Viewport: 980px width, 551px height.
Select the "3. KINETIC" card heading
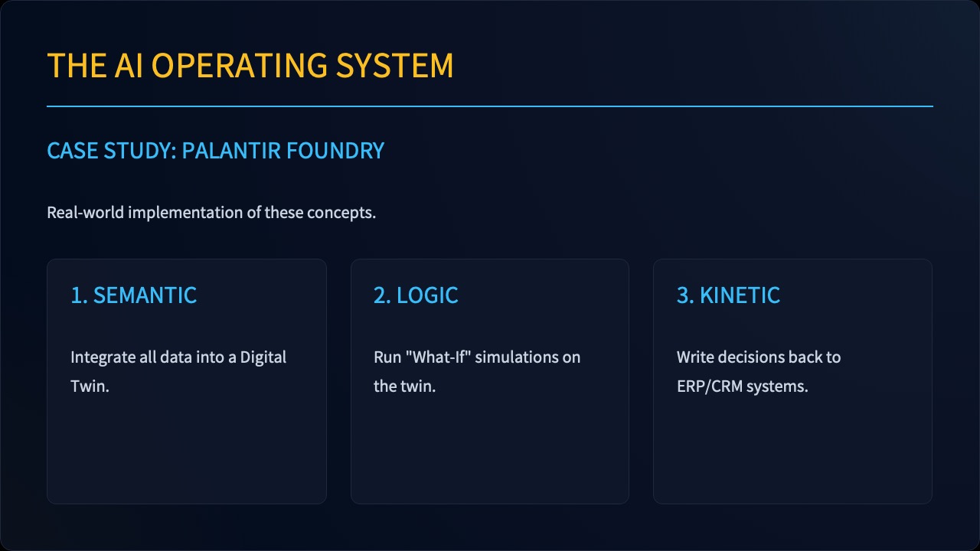[728, 295]
